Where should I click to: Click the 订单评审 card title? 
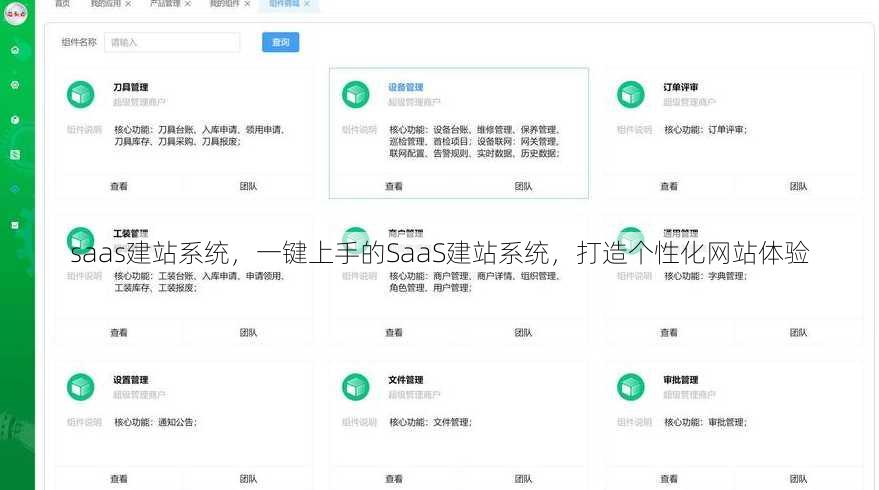[x=681, y=87]
